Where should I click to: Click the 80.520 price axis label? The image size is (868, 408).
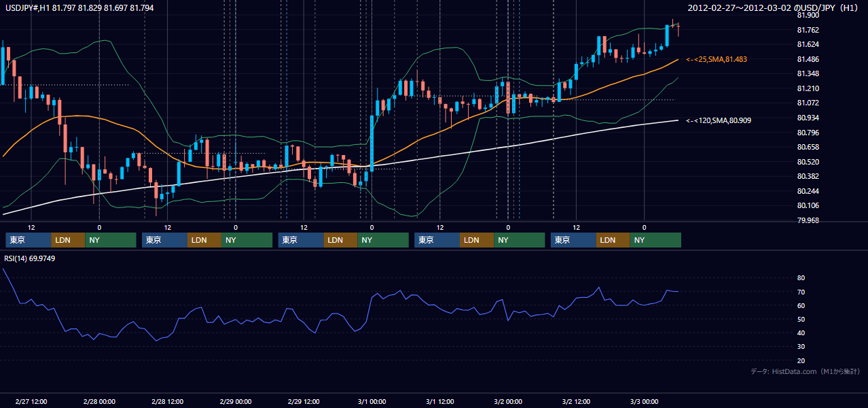point(808,162)
